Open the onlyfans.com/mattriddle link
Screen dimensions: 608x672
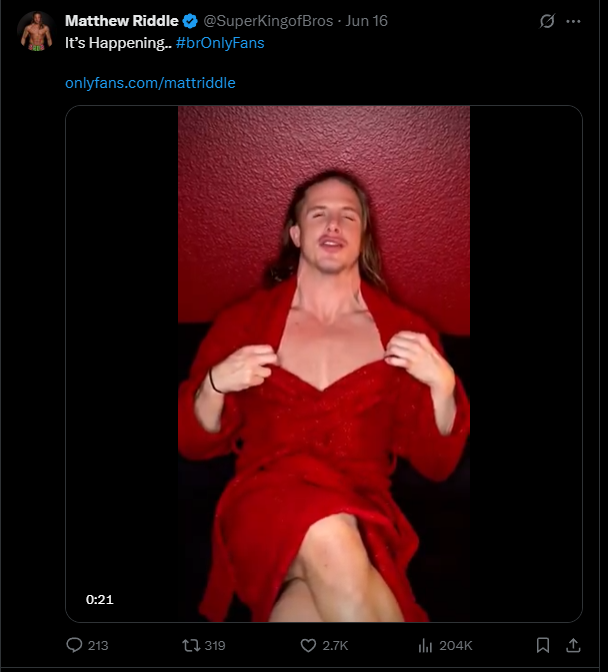coord(150,83)
